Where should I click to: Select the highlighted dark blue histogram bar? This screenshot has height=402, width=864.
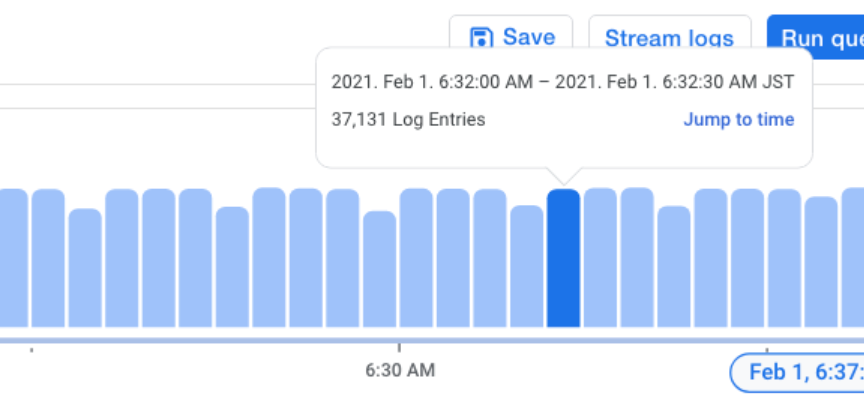[563, 258]
